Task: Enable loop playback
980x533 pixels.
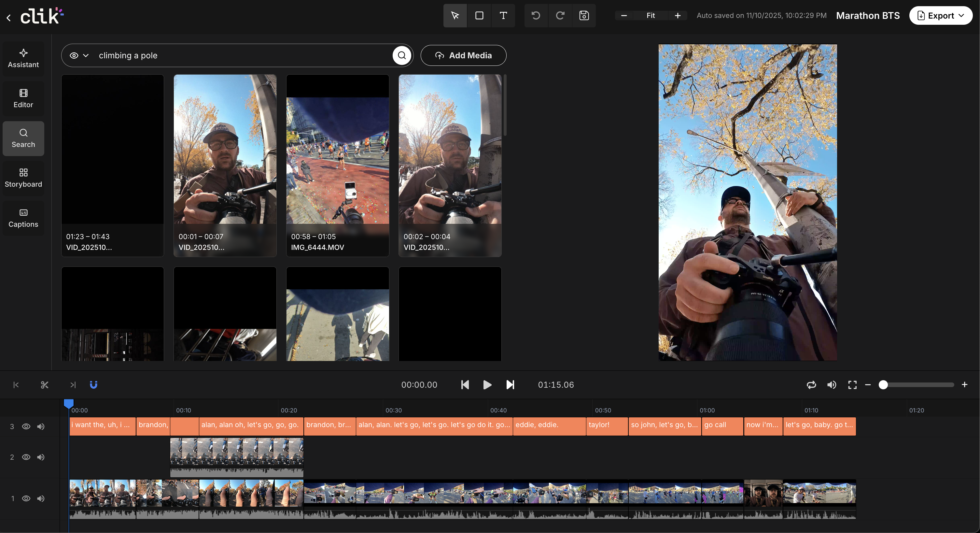Action: point(811,384)
